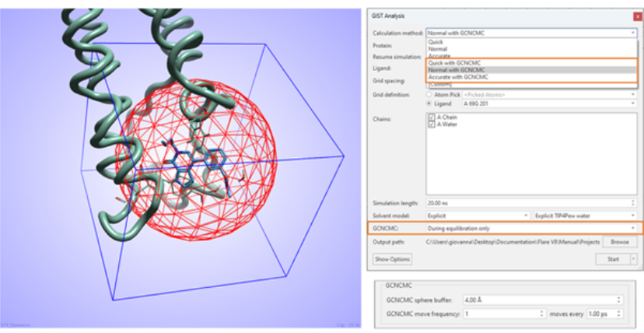Open the Calculation method combo box

[531, 33]
